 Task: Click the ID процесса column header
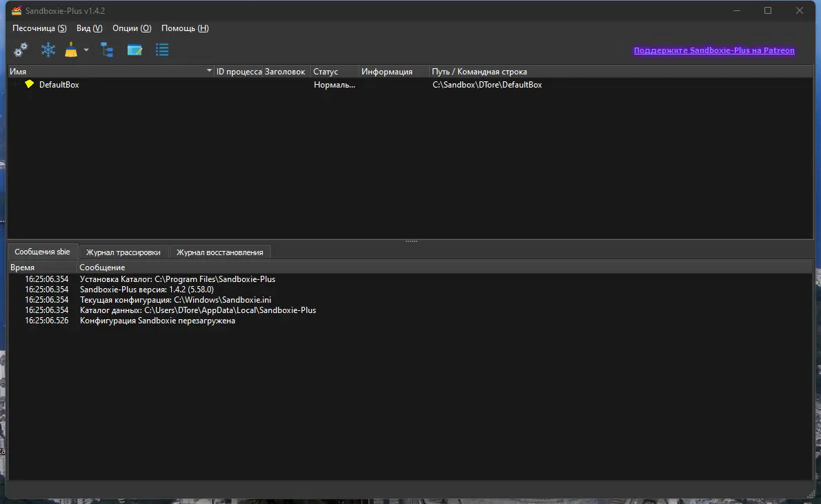[x=239, y=71]
